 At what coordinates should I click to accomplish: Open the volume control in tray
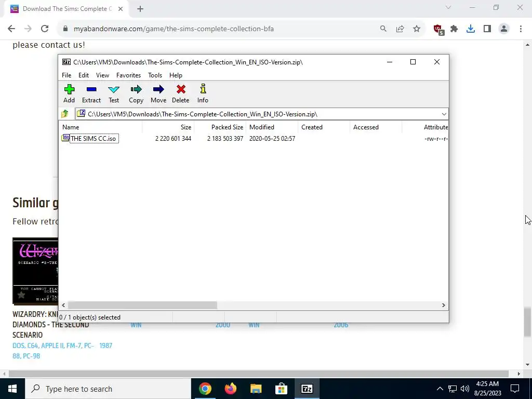click(465, 389)
